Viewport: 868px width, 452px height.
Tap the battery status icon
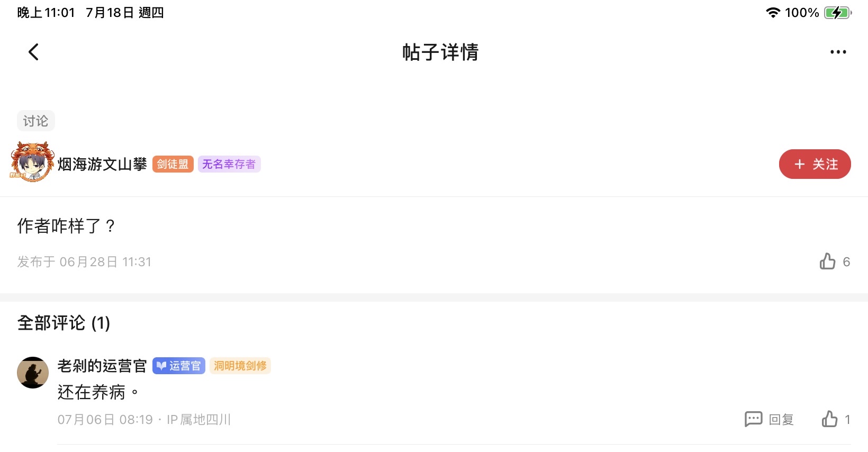coord(837,13)
